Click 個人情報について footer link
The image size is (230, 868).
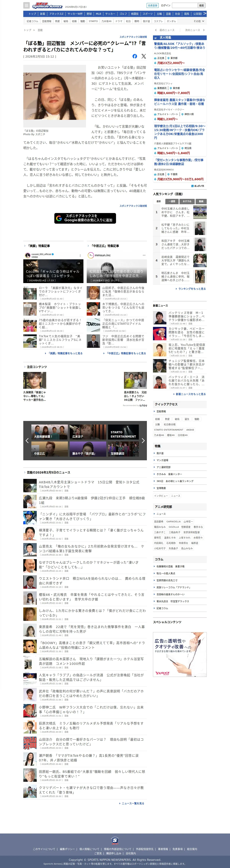(x=90, y=849)
